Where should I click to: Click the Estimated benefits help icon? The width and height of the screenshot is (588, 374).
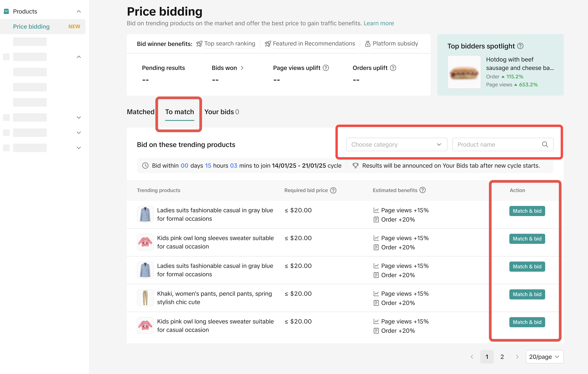[423, 190]
